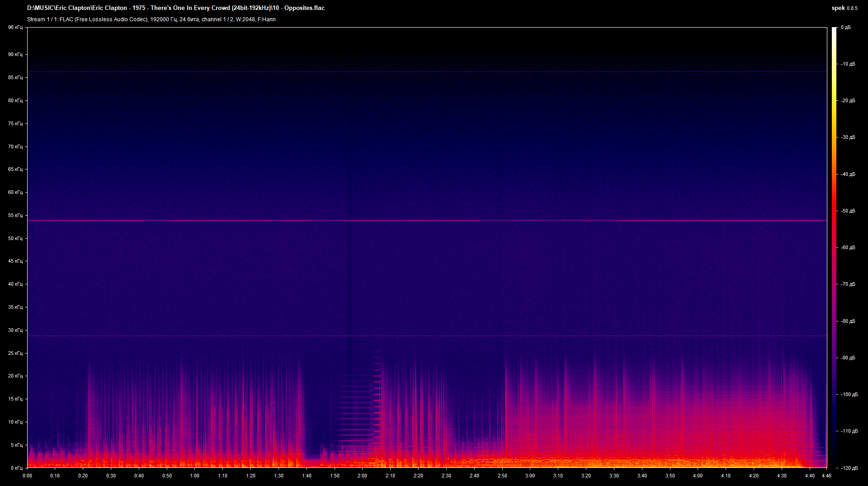
Task: Click the bright horizontal line near 54 кГц
Action: (x=427, y=221)
